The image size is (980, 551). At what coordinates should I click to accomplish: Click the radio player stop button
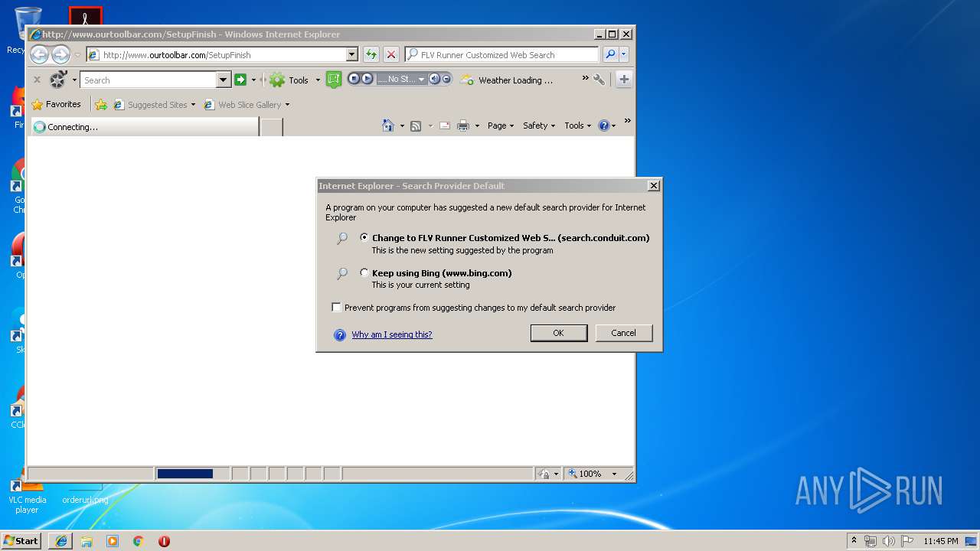pos(354,79)
